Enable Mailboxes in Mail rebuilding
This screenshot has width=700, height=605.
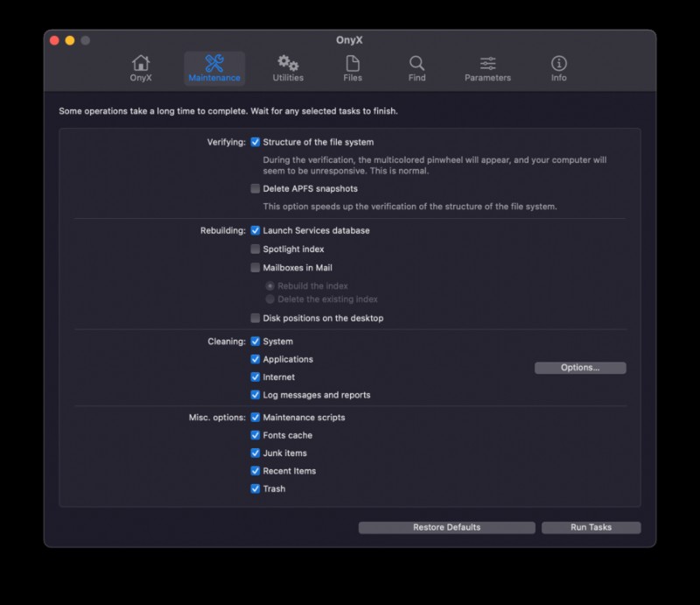point(255,267)
